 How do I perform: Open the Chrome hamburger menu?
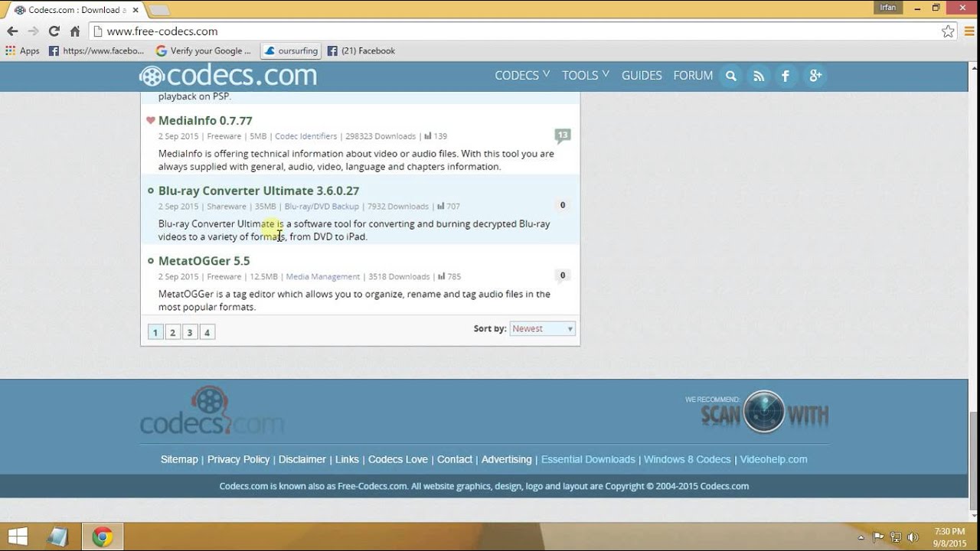click(x=969, y=31)
